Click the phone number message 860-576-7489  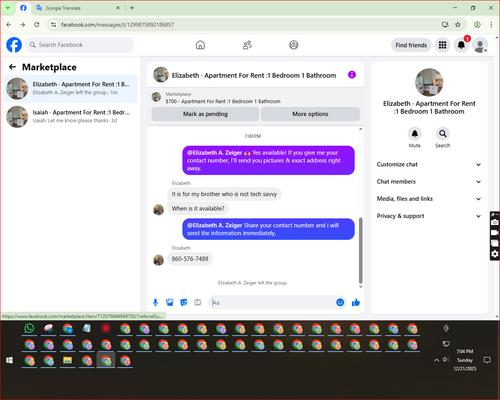click(x=190, y=259)
